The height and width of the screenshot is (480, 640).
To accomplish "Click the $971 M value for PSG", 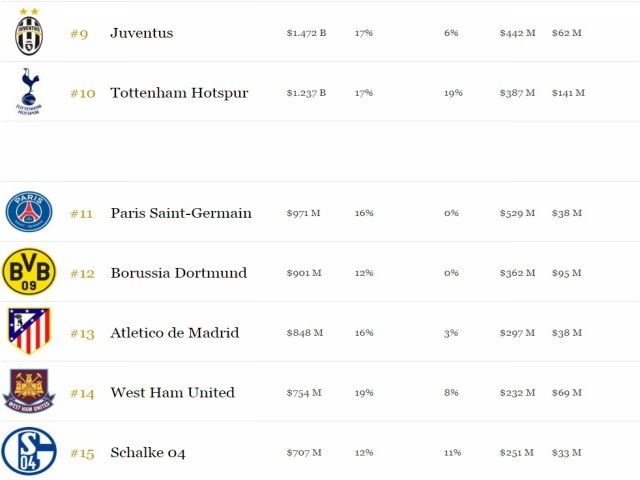I will pos(303,213).
